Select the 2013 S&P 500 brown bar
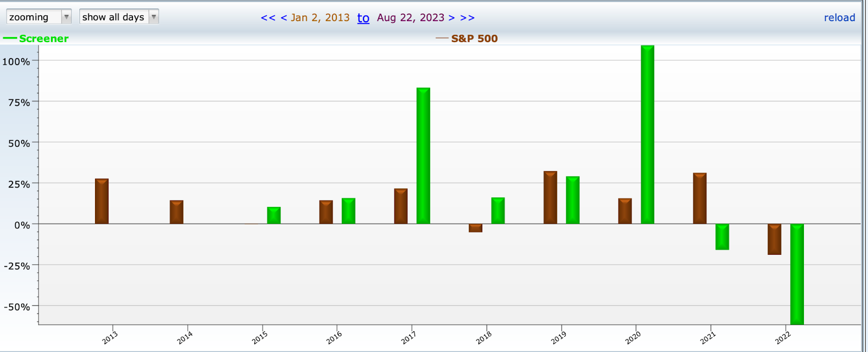The image size is (868, 352). (101, 201)
